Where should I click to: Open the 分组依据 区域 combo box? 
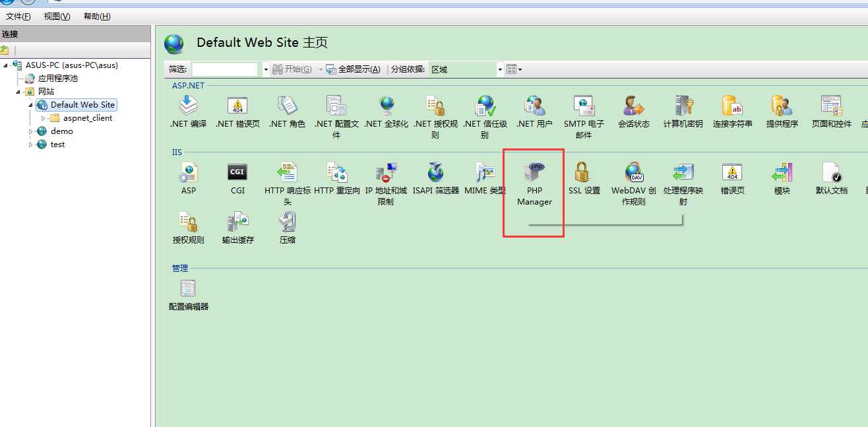coord(466,69)
